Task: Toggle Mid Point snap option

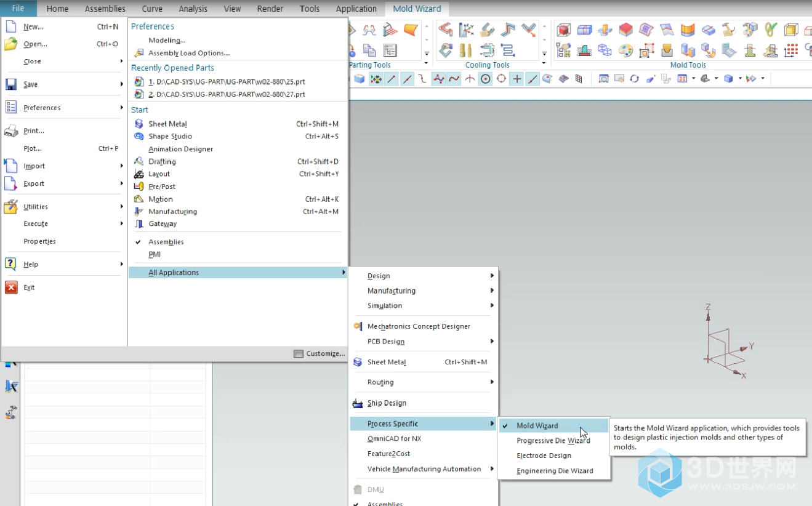Action: 408,79
